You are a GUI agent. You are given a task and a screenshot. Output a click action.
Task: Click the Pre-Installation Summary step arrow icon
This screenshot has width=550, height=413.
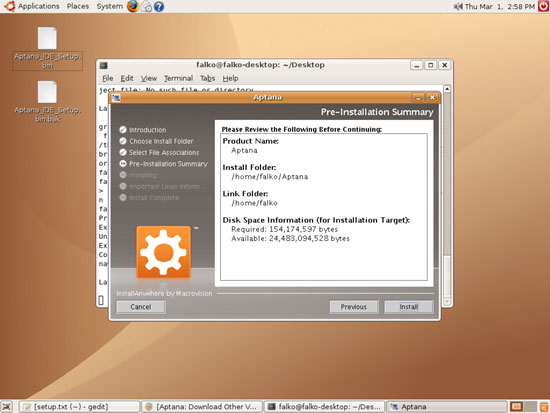(123, 164)
